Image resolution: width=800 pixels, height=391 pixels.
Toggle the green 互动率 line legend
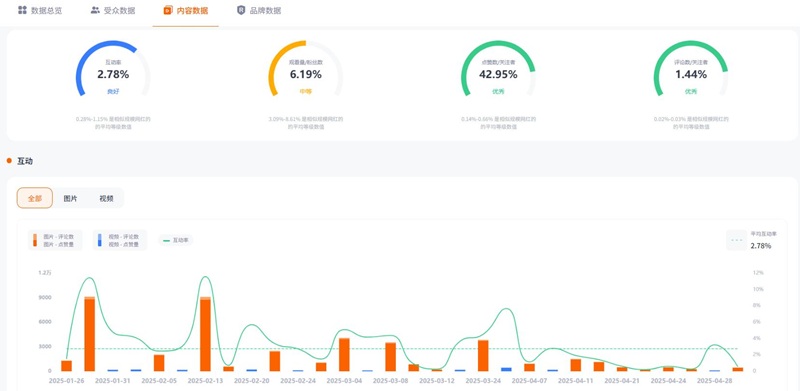(x=176, y=240)
